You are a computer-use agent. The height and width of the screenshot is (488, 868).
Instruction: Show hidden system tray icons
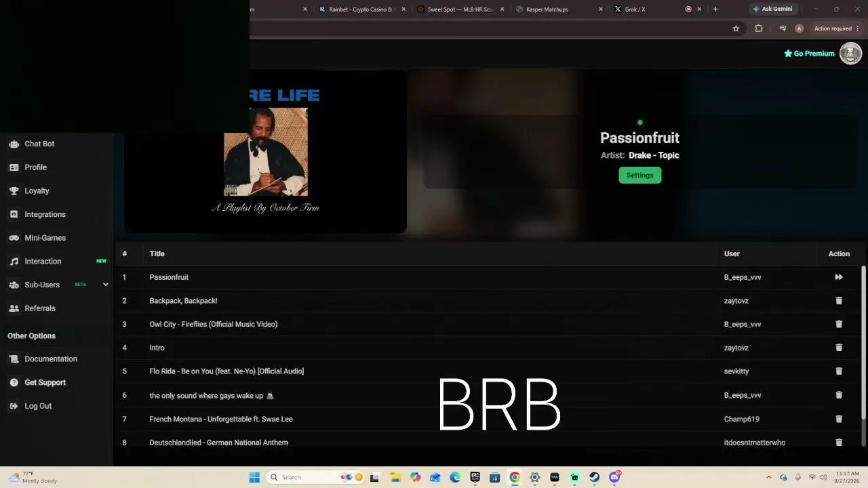(768, 477)
